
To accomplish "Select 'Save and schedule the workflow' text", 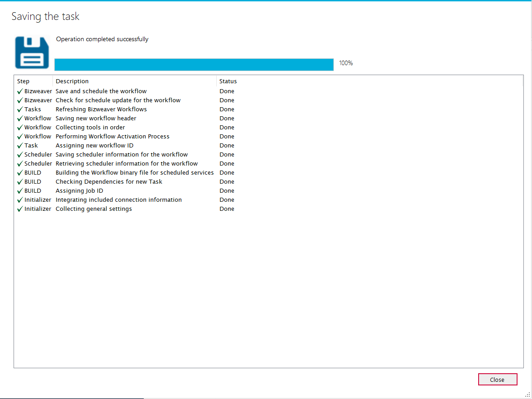I will pos(101,91).
